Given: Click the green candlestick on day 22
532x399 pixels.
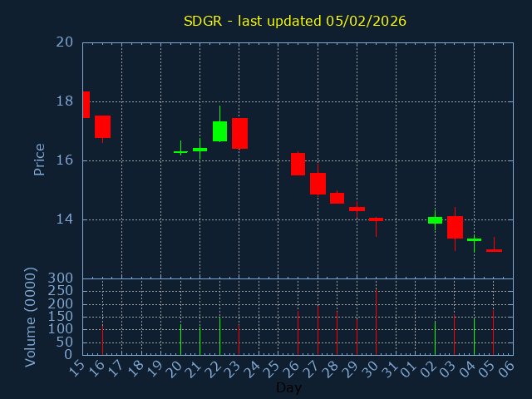Looking at the screenshot, I should click(219, 131).
